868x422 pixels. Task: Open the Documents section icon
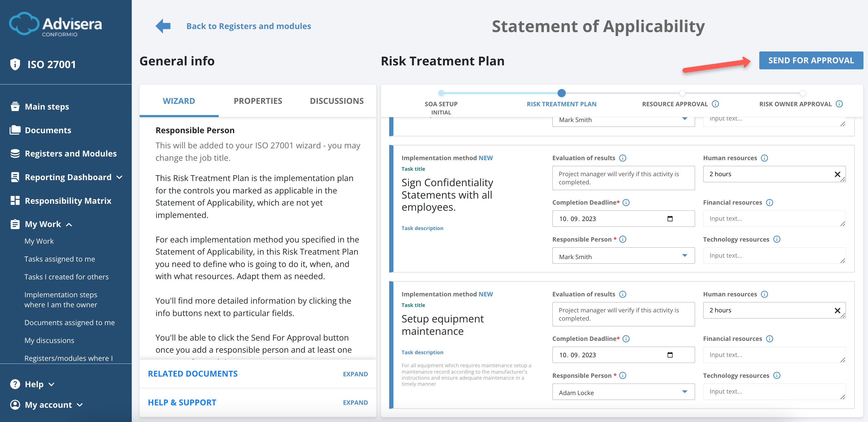(15, 130)
